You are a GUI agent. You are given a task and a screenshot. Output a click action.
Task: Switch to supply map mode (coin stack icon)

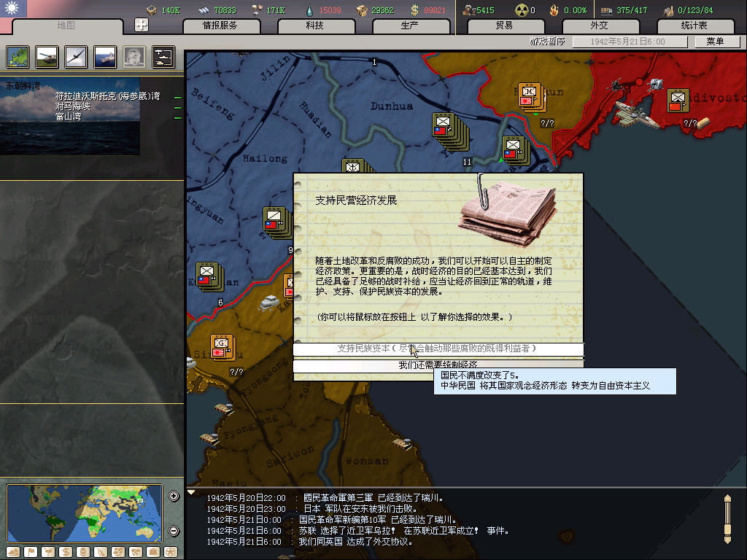tap(83, 552)
